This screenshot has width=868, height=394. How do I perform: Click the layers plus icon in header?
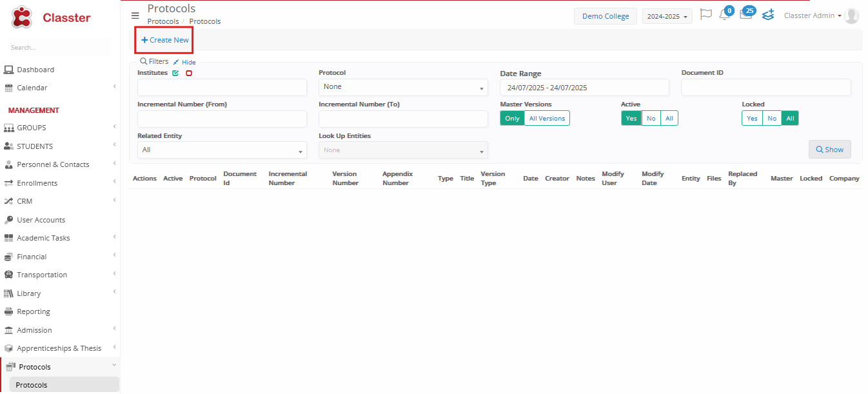767,15
